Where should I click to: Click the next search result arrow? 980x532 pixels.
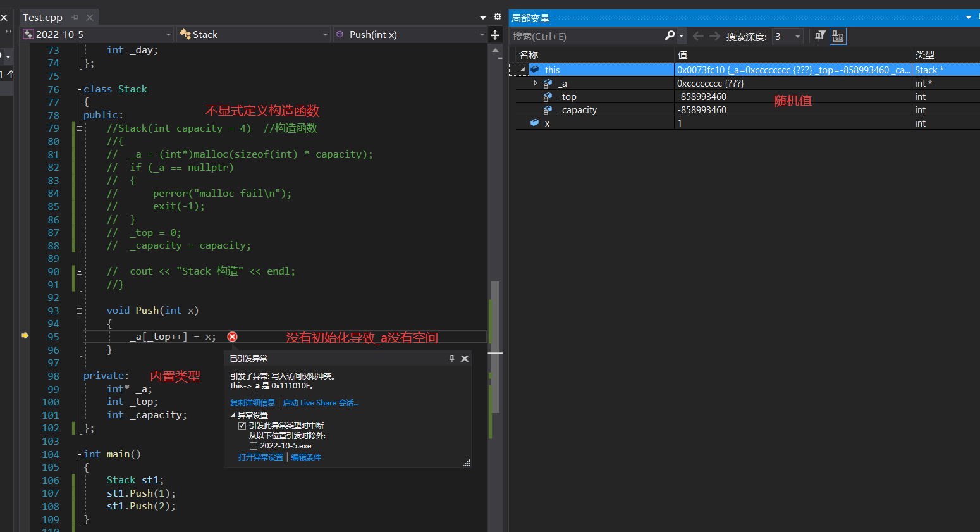pyautogui.click(x=714, y=36)
